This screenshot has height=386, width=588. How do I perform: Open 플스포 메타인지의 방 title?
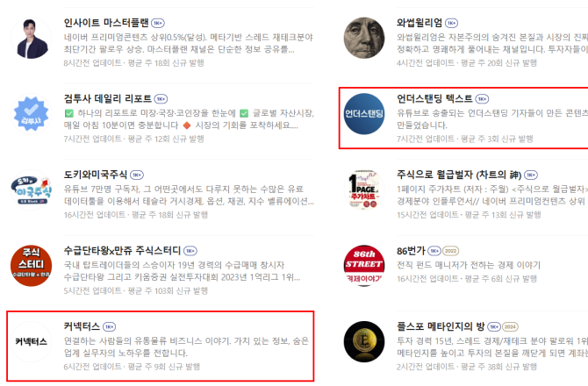441,326
